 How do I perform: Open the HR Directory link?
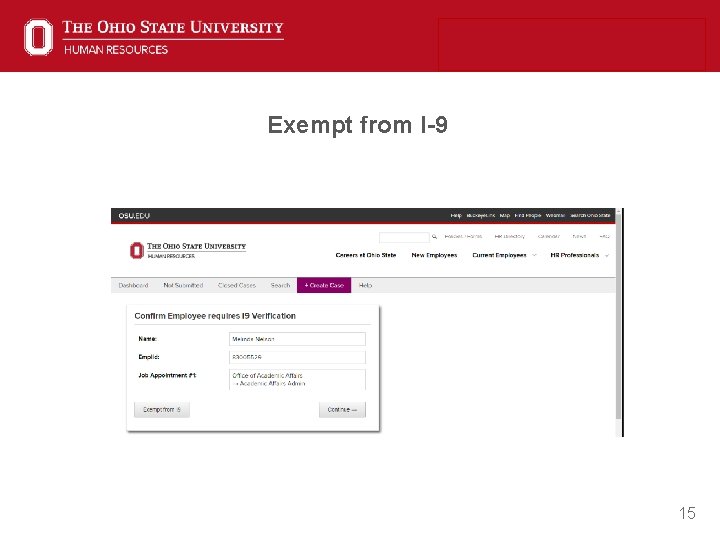coord(510,236)
